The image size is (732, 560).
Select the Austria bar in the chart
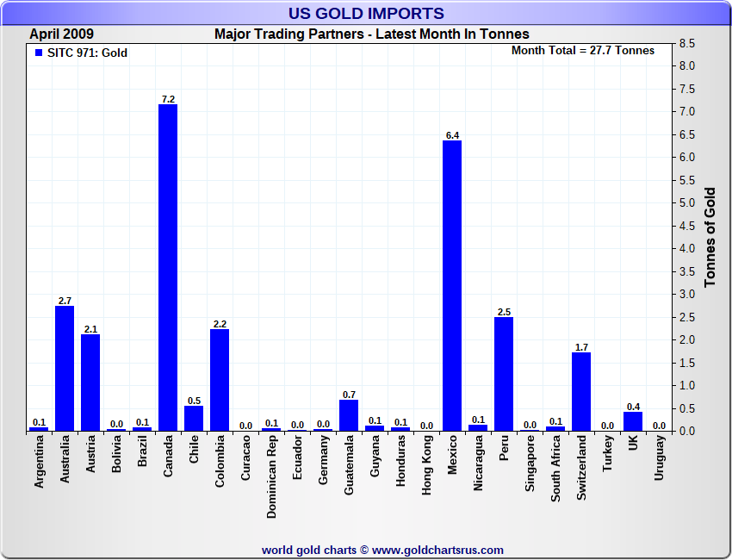[90, 383]
